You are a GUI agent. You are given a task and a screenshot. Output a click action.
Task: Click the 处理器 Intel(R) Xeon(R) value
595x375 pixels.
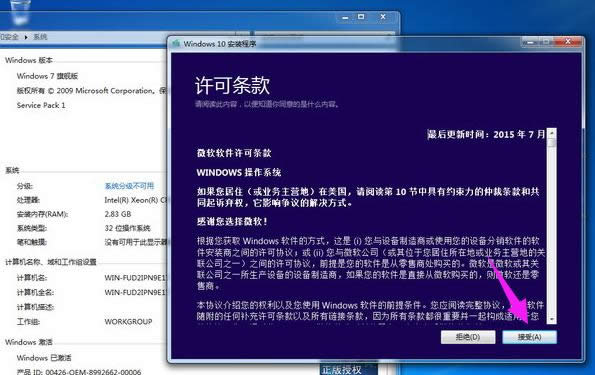click(136, 200)
